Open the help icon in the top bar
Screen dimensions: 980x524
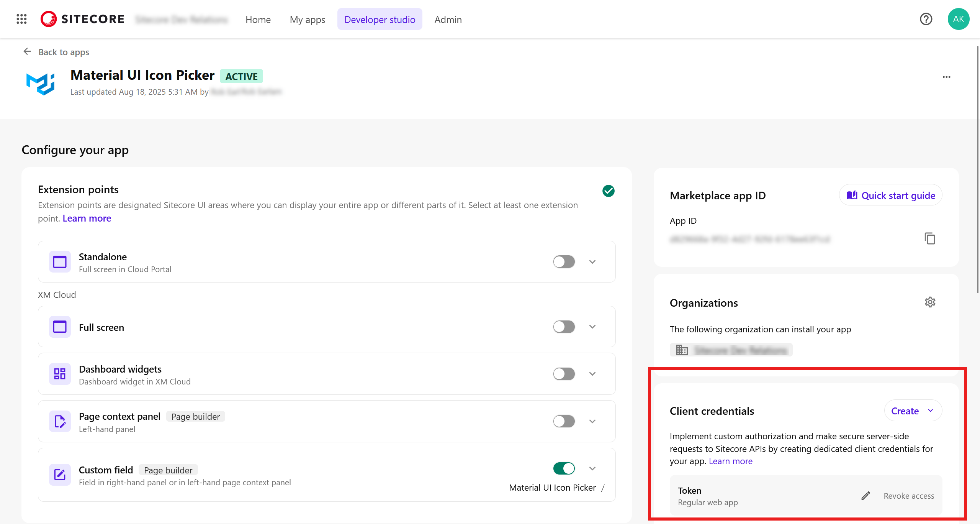[x=926, y=19]
